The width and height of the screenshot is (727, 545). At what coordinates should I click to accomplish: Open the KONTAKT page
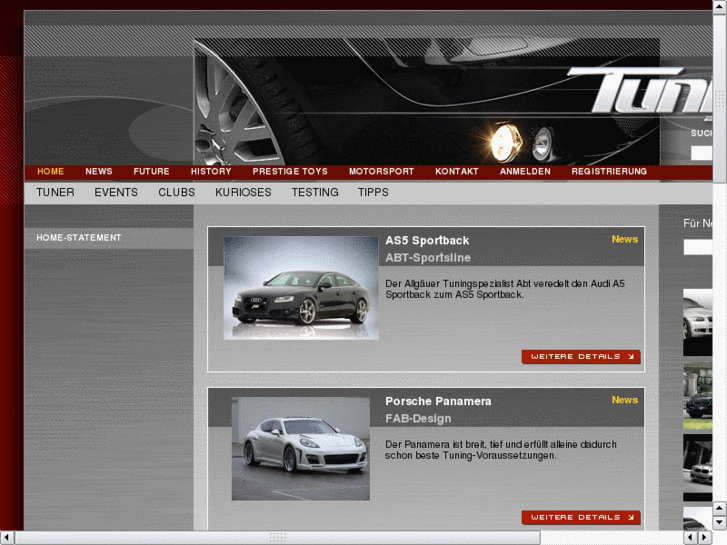pos(456,172)
